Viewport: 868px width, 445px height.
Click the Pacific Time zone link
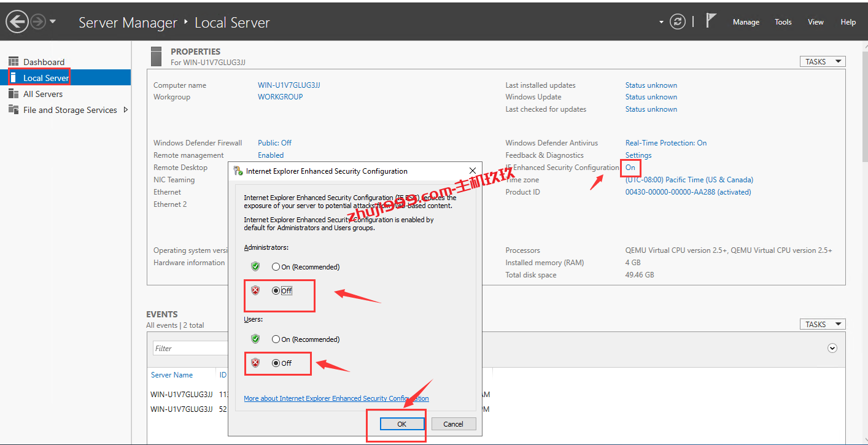[x=689, y=180]
